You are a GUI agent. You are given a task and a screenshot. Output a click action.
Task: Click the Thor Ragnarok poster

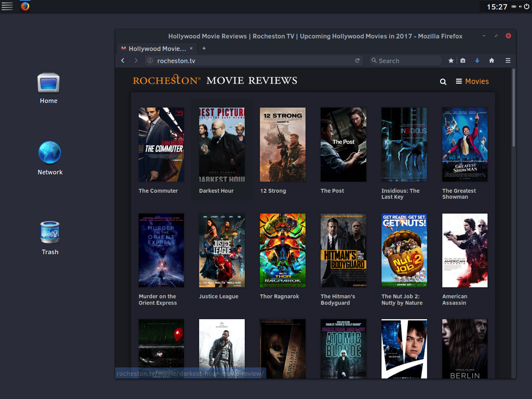(x=282, y=250)
